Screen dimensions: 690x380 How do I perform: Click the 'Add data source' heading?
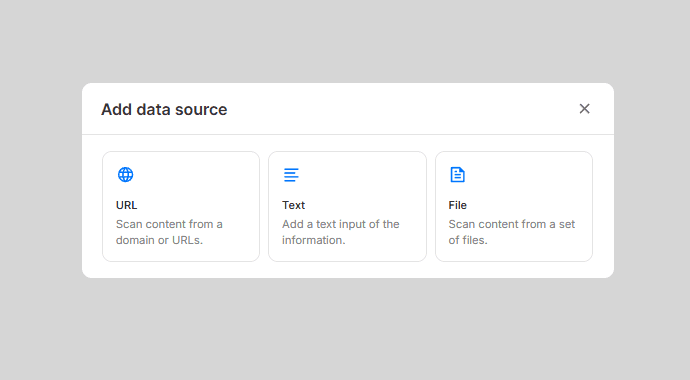click(x=164, y=110)
